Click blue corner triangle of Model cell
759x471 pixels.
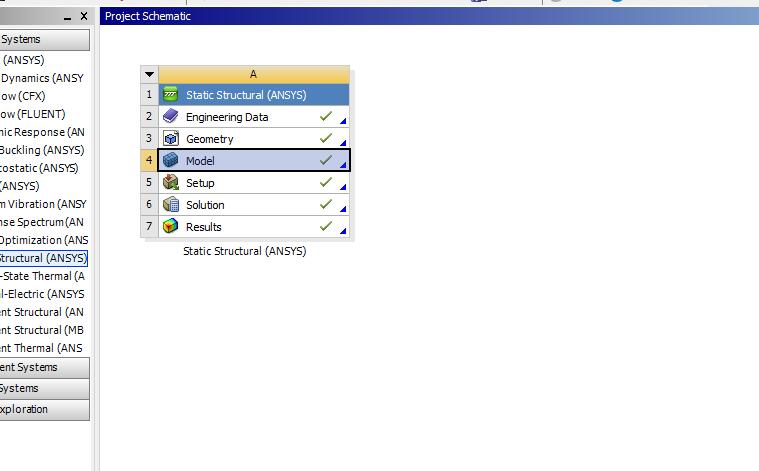pyautogui.click(x=343, y=165)
